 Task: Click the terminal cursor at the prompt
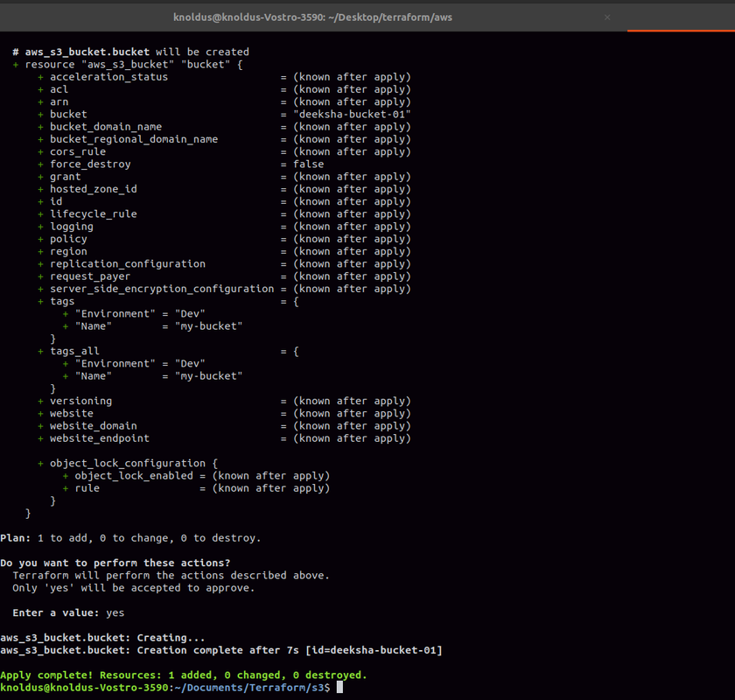[x=339, y=688]
